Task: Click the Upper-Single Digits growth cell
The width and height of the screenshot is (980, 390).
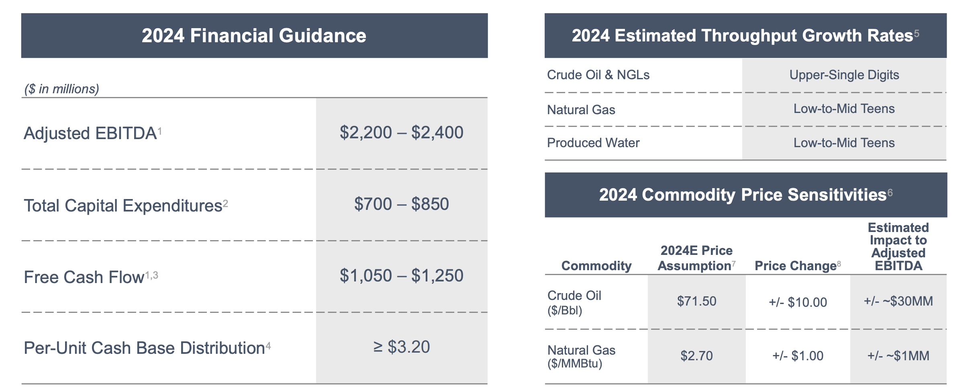Action: [844, 75]
